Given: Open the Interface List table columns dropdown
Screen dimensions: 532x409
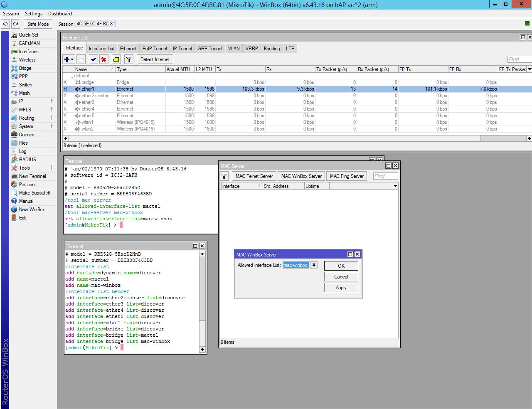Looking at the screenshot, I should tap(529, 69).
